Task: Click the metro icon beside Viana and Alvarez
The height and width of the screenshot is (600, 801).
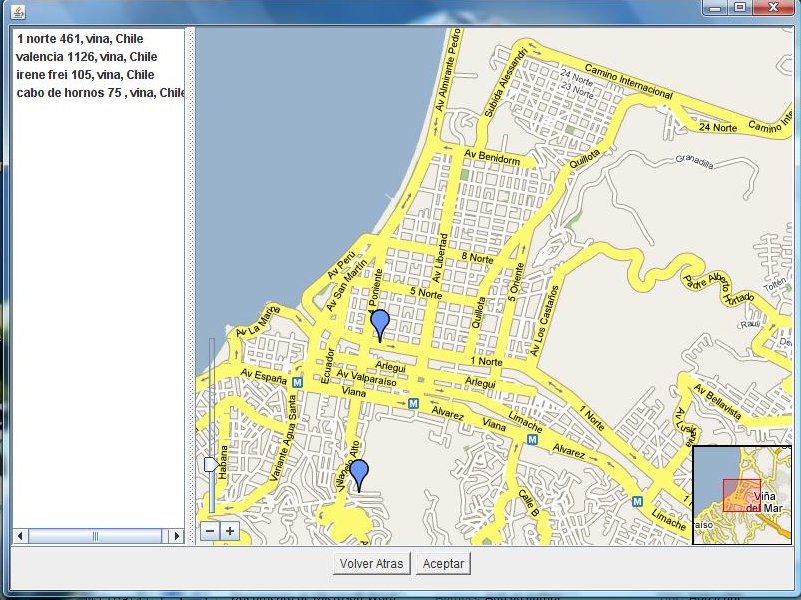Action: click(413, 403)
